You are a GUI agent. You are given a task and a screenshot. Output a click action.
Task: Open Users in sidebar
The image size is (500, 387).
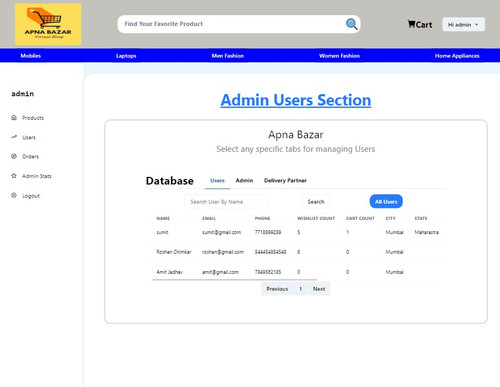[29, 137]
